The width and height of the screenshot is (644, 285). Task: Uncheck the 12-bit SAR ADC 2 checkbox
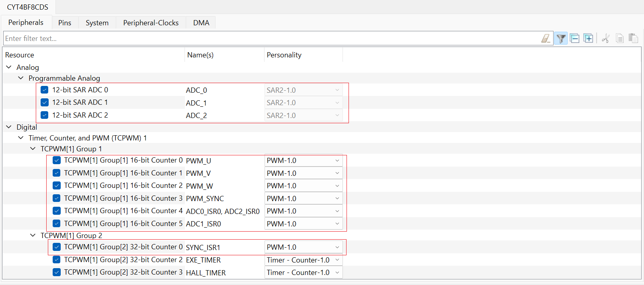(45, 115)
